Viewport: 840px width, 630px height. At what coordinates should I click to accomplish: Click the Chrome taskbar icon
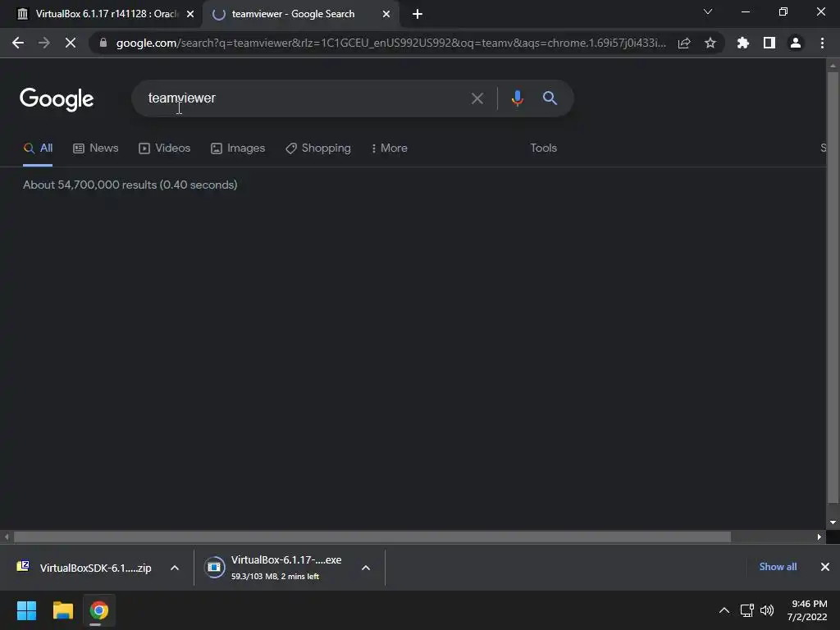(98, 610)
